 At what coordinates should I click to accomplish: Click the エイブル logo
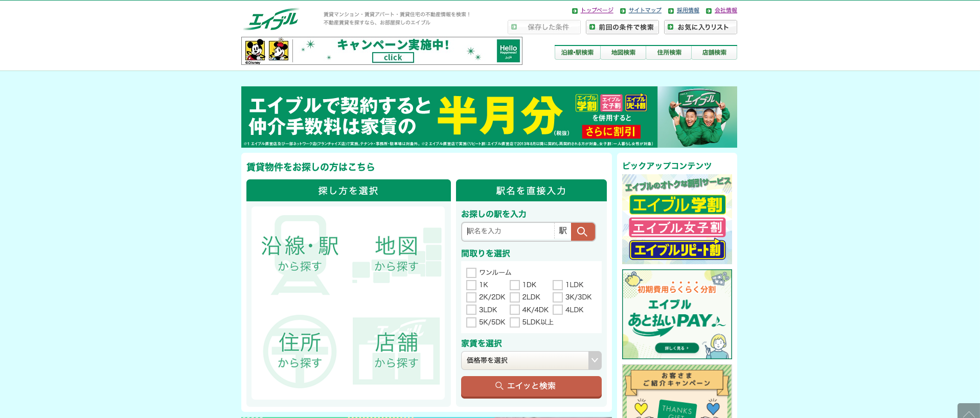pos(271,19)
